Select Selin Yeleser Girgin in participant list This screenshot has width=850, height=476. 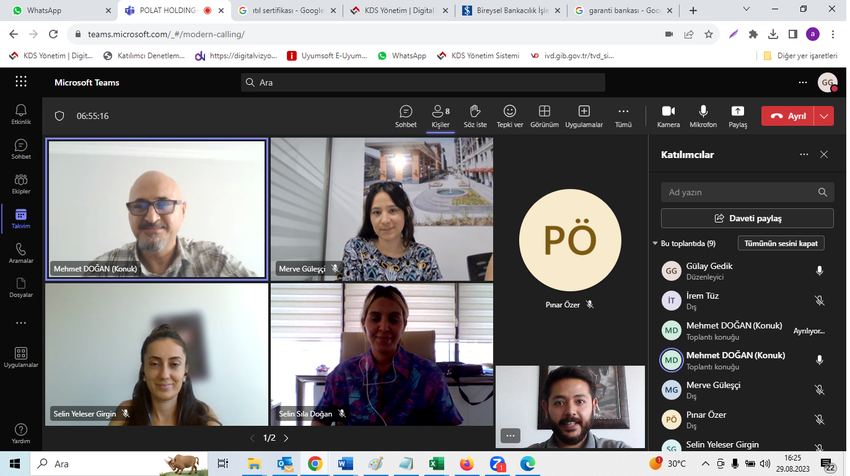pyautogui.click(x=747, y=445)
